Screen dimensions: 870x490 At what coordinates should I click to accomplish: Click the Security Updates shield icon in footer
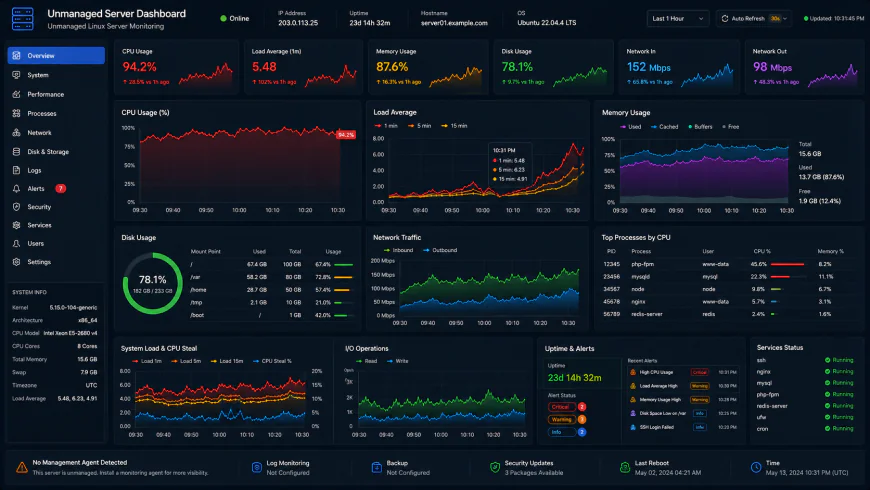pos(495,468)
